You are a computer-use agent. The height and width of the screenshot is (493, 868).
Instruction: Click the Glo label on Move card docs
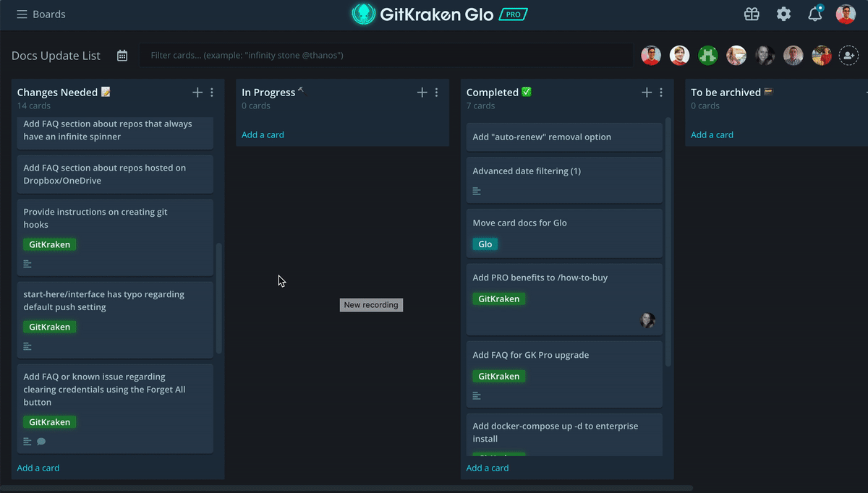point(485,244)
